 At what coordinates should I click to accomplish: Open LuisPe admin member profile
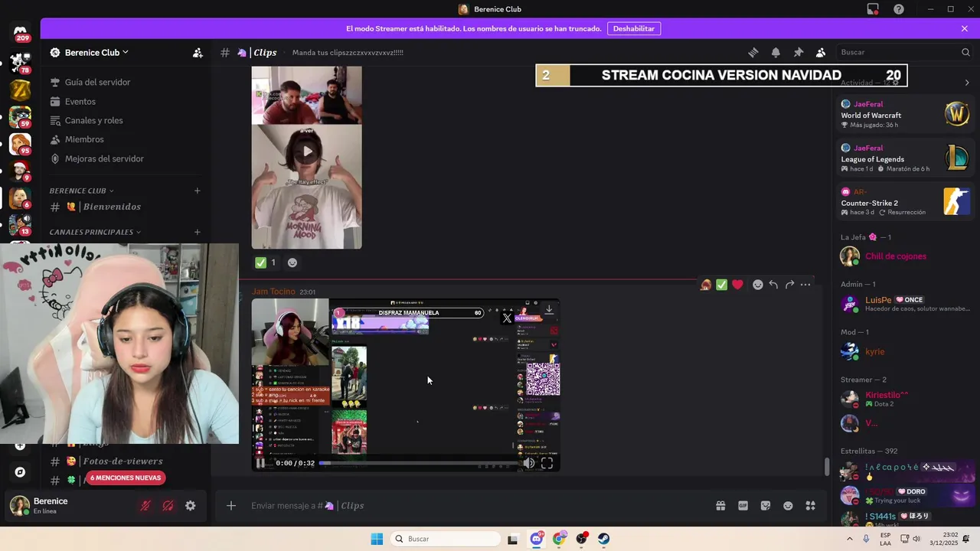[x=904, y=304]
